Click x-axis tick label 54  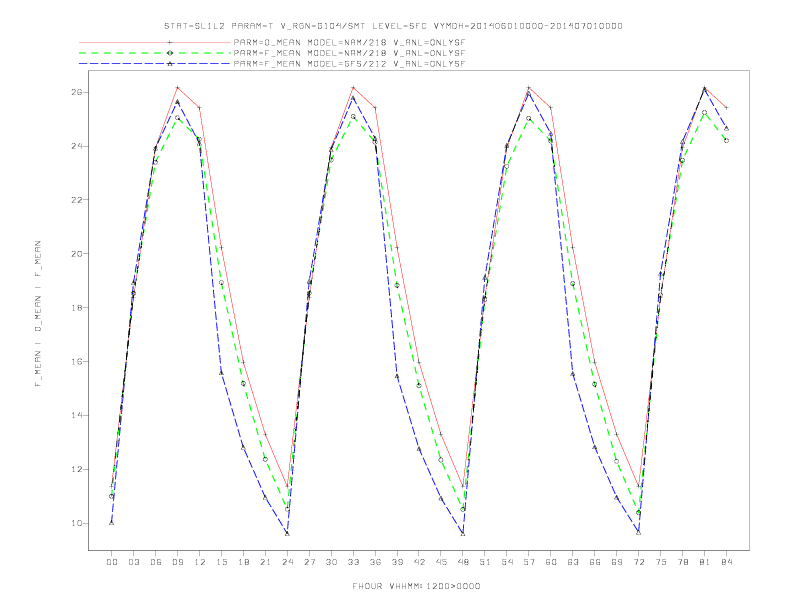[x=507, y=562]
